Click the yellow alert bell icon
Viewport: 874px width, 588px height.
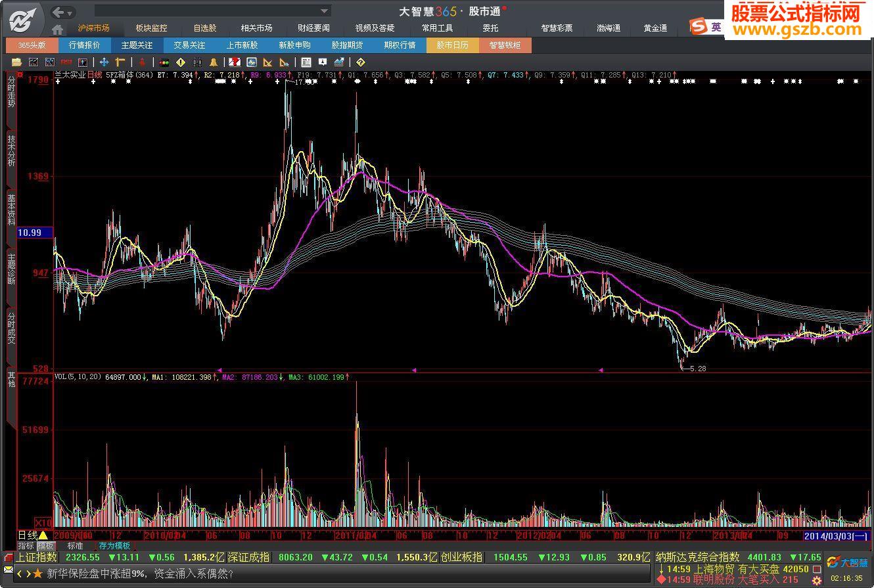tap(213, 62)
